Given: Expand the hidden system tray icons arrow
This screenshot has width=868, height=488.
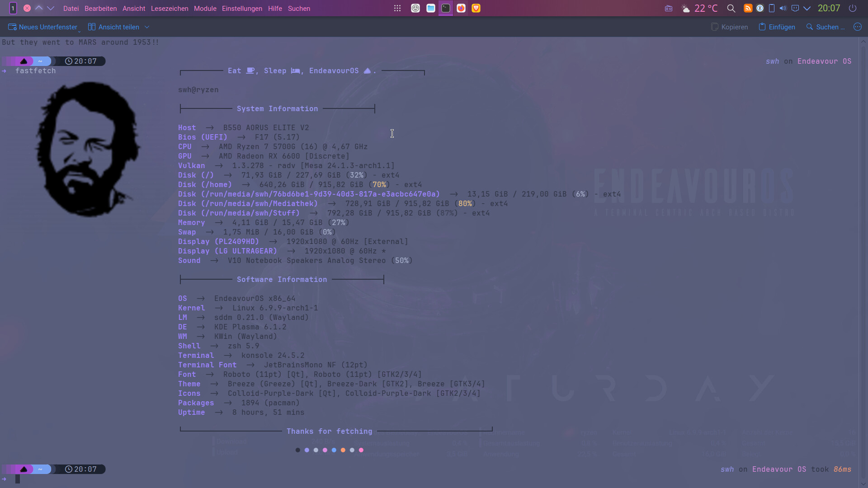Looking at the screenshot, I should point(807,8).
